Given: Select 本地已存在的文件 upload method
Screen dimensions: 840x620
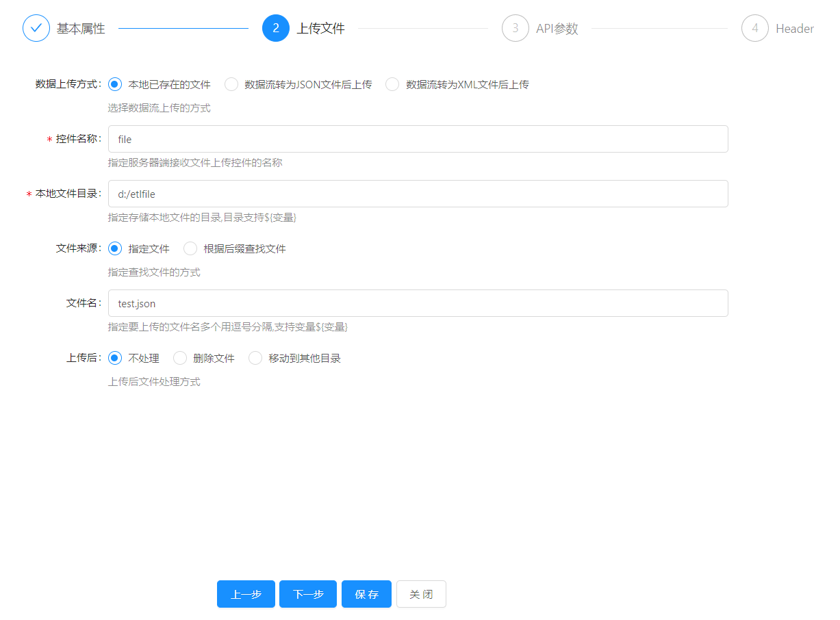Looking at the screenshot, I should click(115, 84).
